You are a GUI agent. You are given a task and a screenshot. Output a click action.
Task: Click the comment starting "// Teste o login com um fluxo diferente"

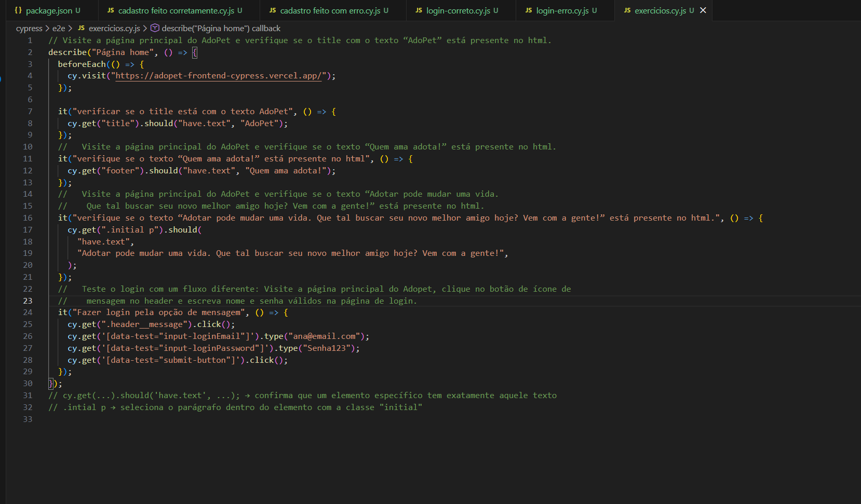(x=315, y=289)
